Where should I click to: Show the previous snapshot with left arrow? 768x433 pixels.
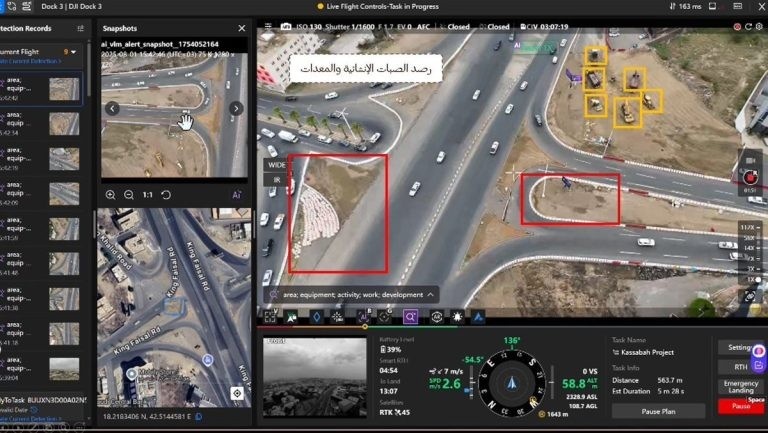[112, 108]
